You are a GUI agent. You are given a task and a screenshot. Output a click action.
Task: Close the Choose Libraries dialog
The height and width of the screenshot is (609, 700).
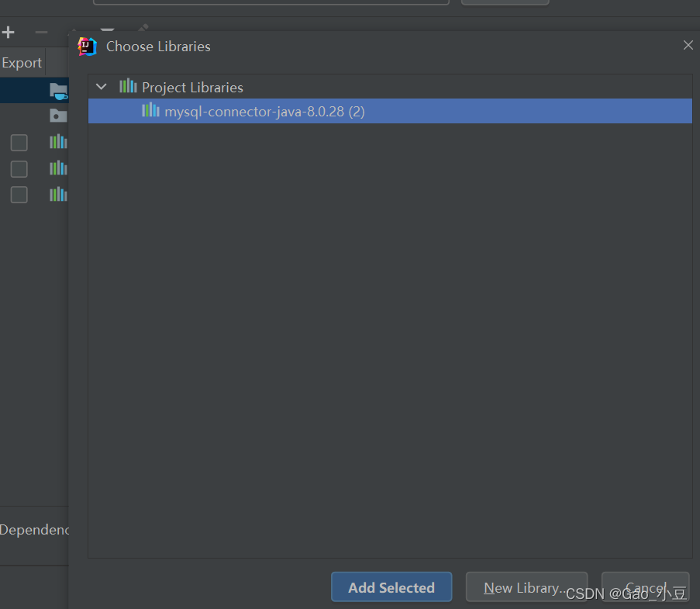point(688,45)
